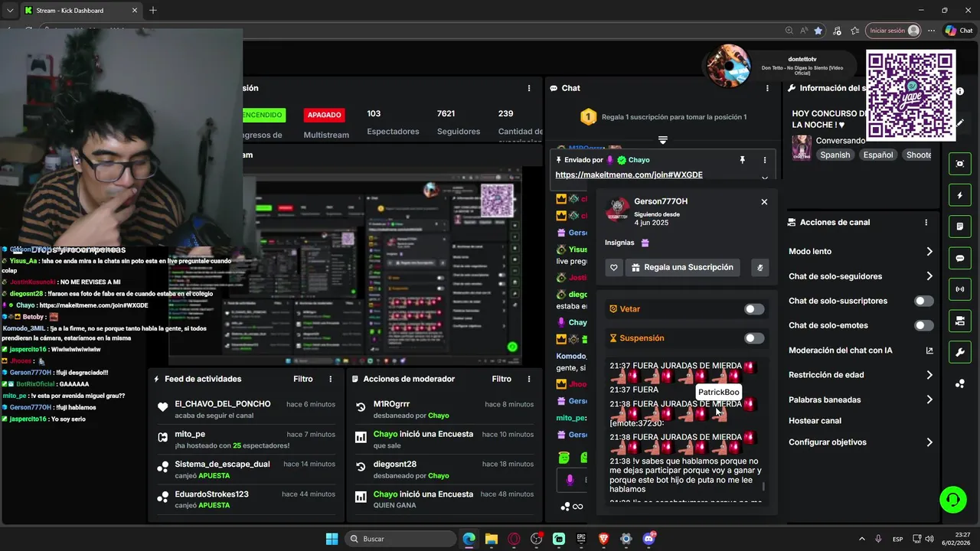Open the camera layout icon in right sidebar

point(960,321)
